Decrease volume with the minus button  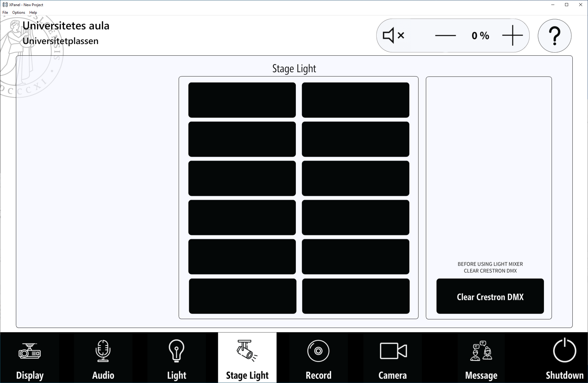coord(445,36)
